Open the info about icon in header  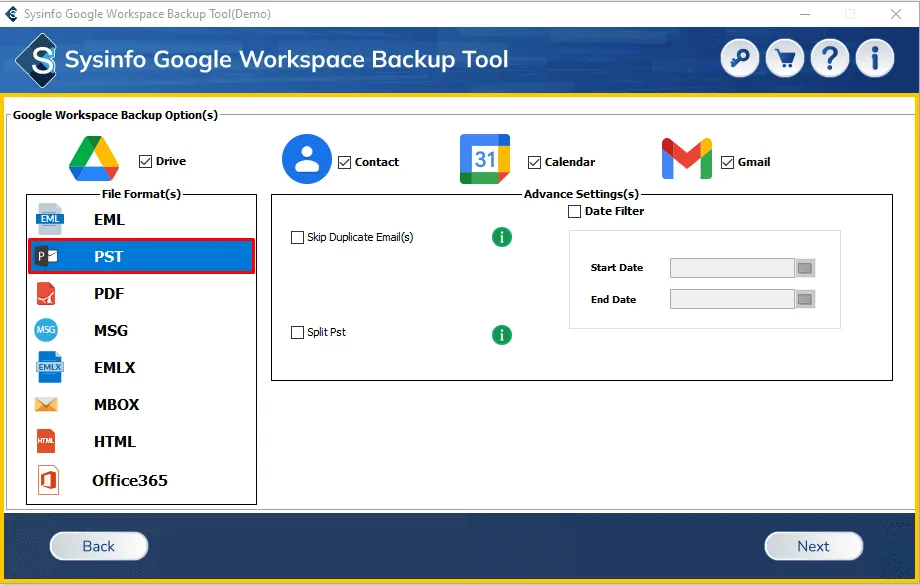pyautogui.click(x=875, y=59)
